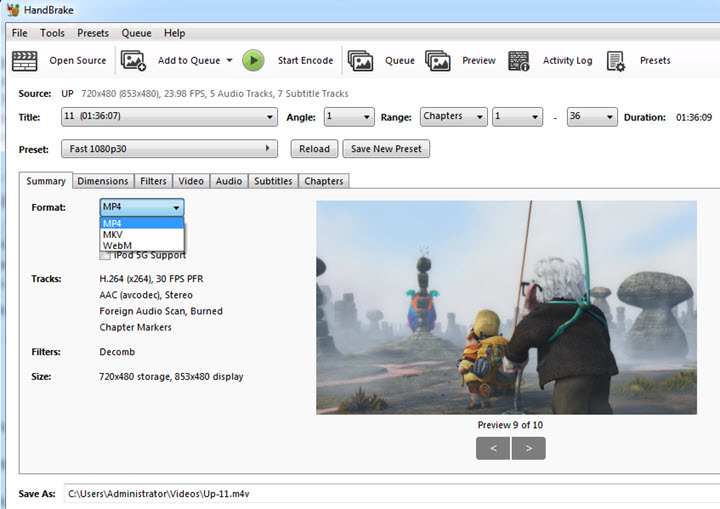Select MKV in the format list
This screenshot has height=509, width=720.
pyautogui.click(x=141, y=234)
